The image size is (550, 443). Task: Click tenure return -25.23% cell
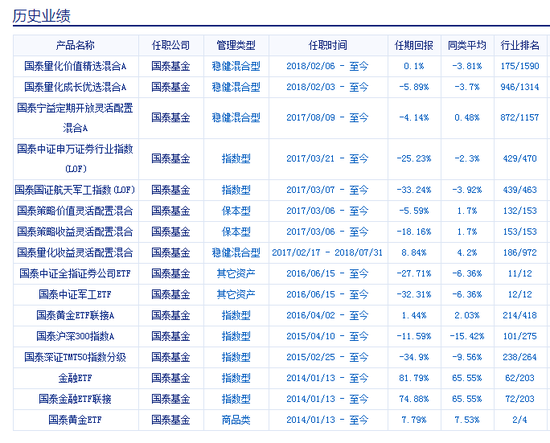click(414, 159)
